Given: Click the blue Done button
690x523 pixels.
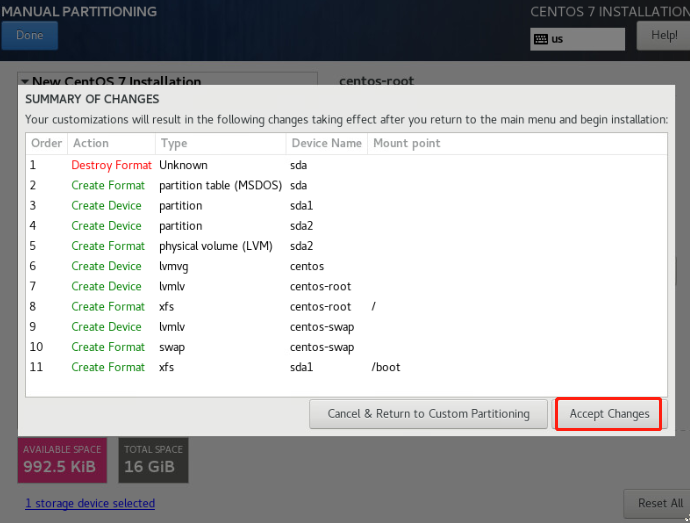Looking at the screenshot, I should [x=29, y=35].
